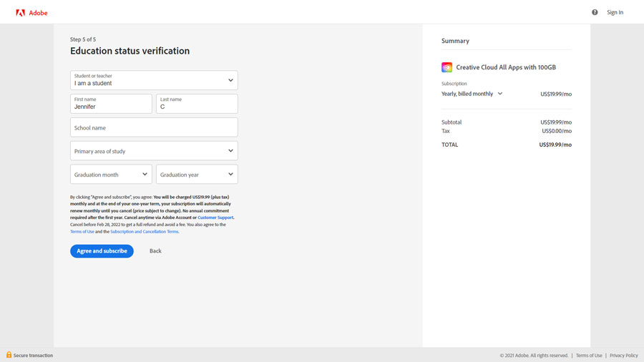Focus the School name text field
Viewport: 644px width, 362px height.
(154, 127)
